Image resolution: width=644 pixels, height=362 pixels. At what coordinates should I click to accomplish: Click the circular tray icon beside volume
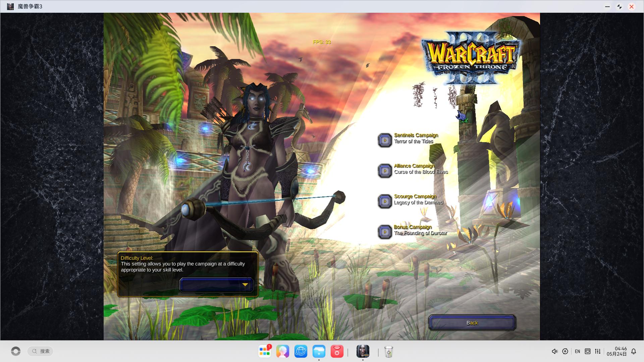click(x=565, y=351)
